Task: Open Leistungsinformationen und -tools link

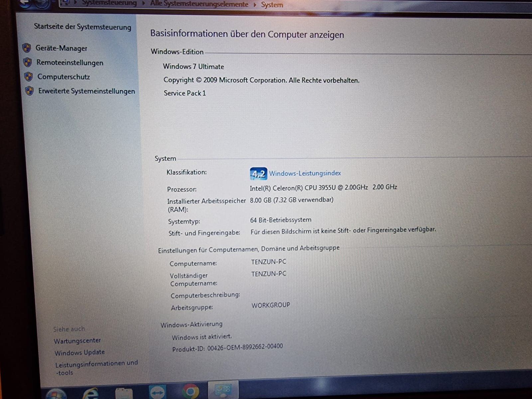Action: click(96, 368)
